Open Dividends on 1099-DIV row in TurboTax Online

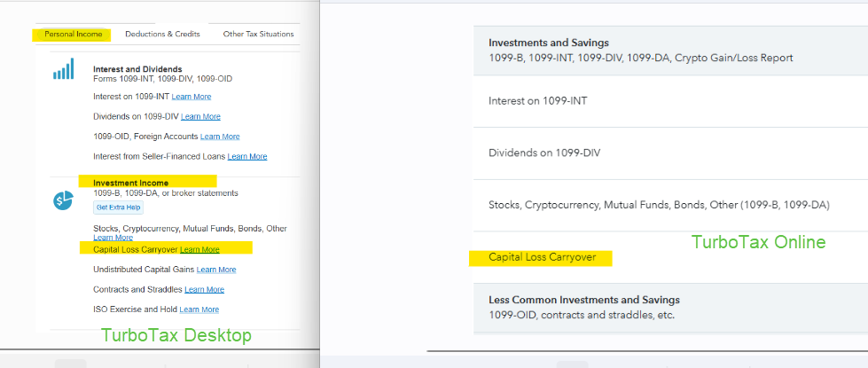tap(670, 153)
